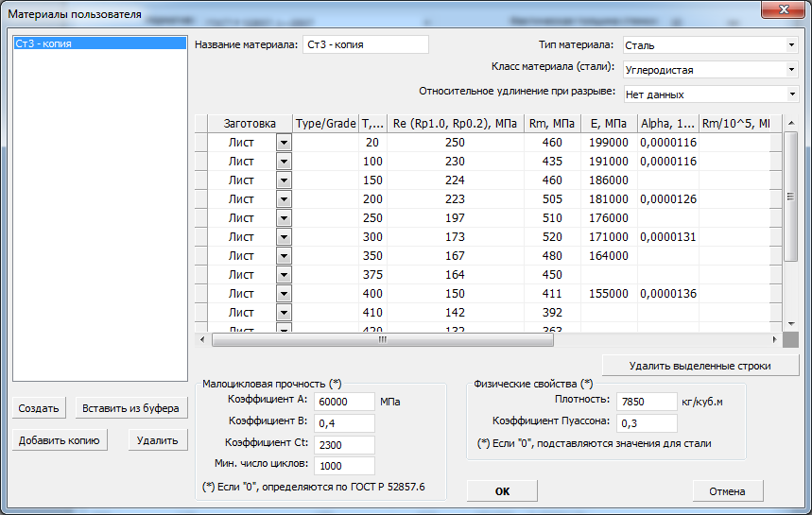
Task: Cancel with the 'Отмена' button
Action: (727, 491)
